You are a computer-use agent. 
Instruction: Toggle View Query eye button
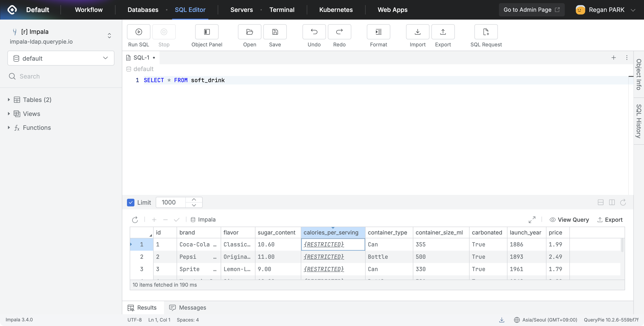[x=569, y=220]
